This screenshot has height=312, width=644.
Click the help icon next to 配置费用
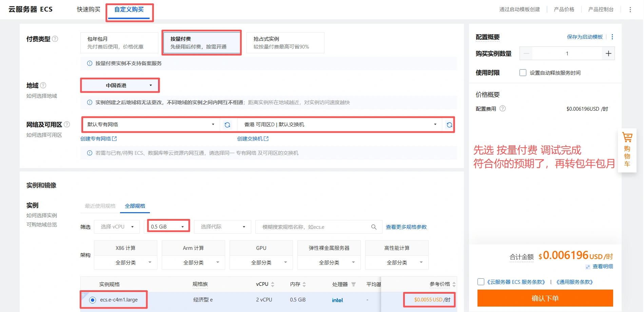[x=503, y=109]
